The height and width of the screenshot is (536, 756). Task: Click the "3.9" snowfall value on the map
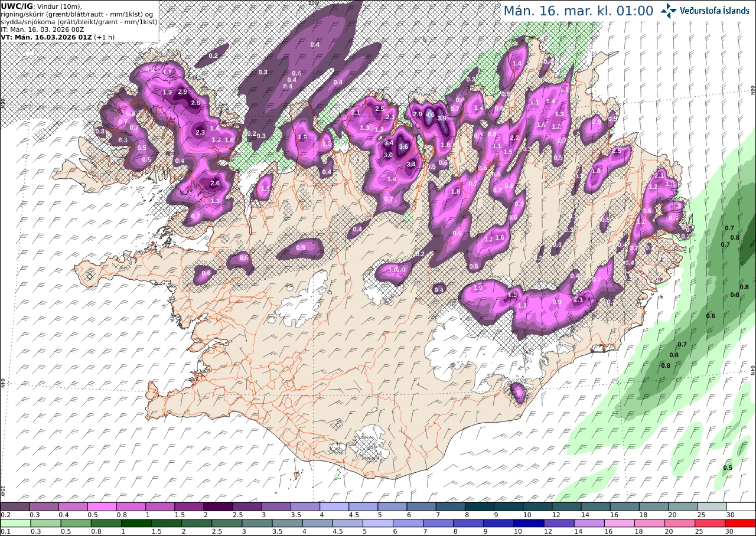442,118
